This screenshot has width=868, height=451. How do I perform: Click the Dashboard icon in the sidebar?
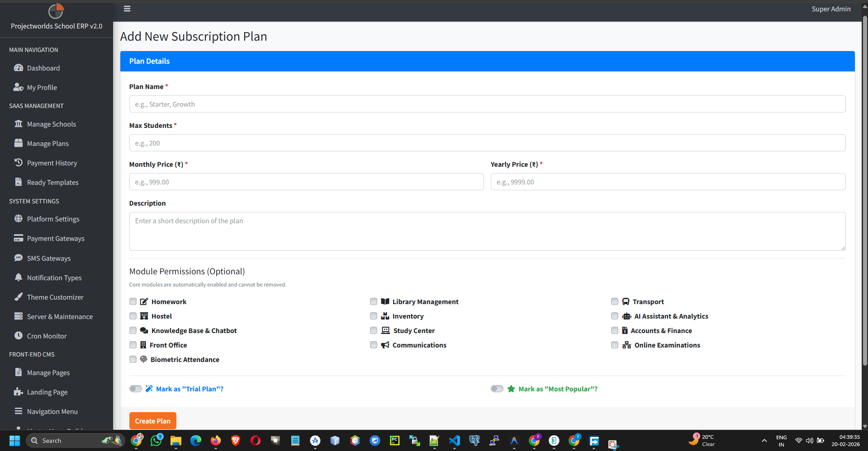[x=19, y=68]
